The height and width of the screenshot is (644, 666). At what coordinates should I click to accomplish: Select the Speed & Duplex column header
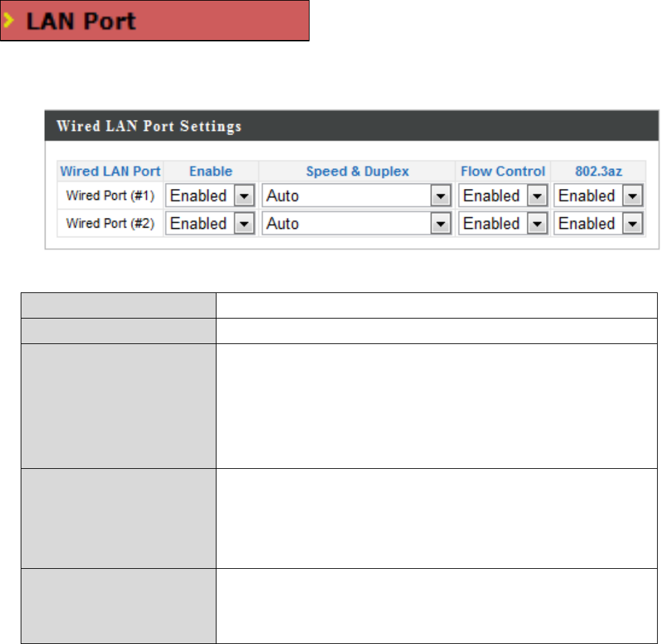(x=357, y=171)
